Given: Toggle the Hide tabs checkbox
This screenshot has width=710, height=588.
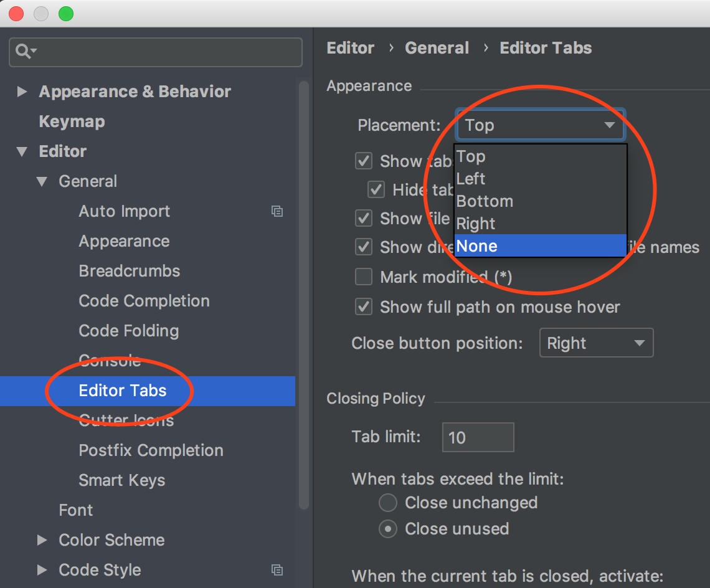Looking at the screenshot, I should coord(376,189).
